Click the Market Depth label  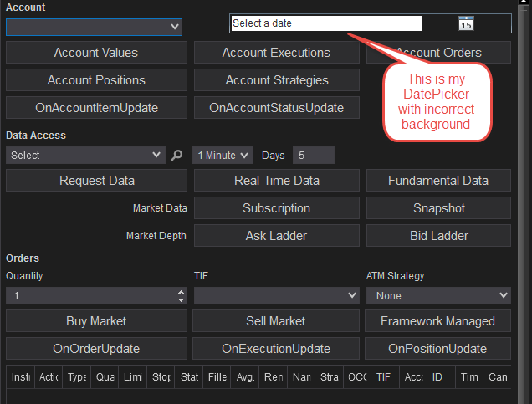156,235
